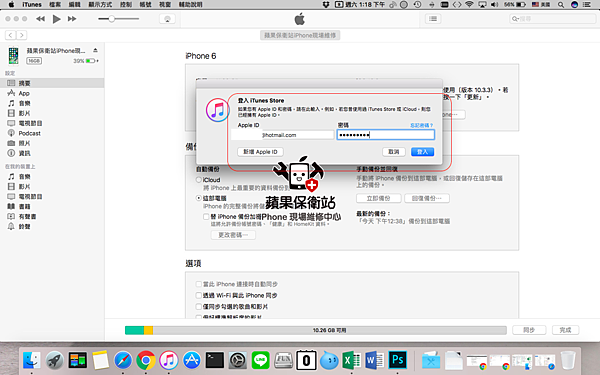Open the 編輯 Edit menu

75,5
